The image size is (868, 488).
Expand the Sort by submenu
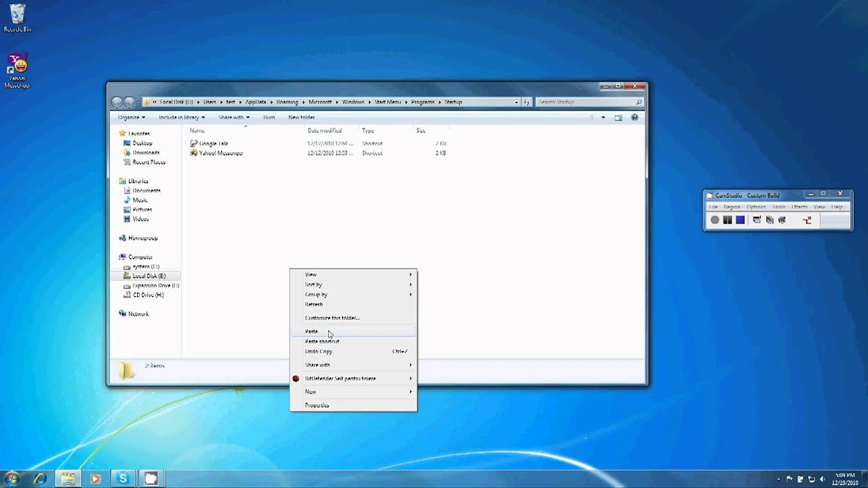pyautogui.click(x=353, y=285)
